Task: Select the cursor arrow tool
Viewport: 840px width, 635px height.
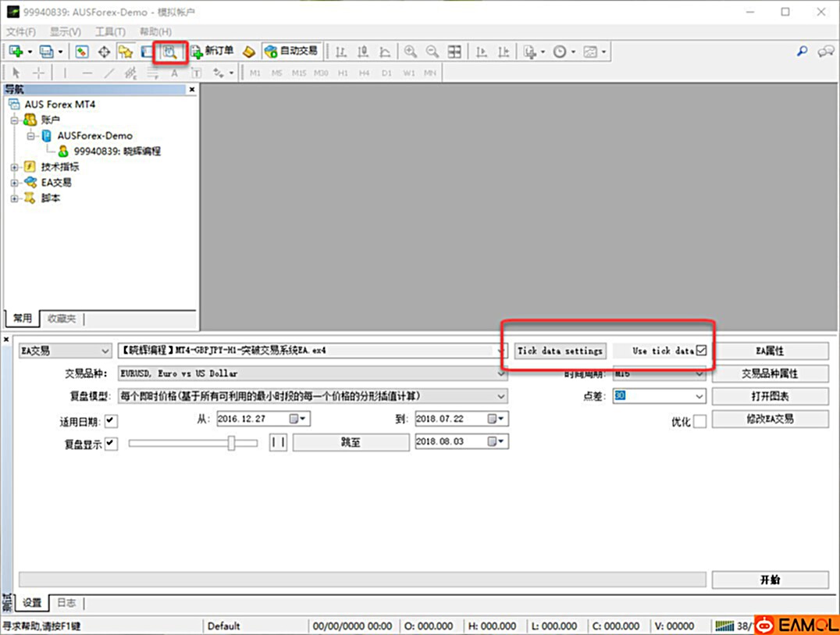Action: [16, 73]
